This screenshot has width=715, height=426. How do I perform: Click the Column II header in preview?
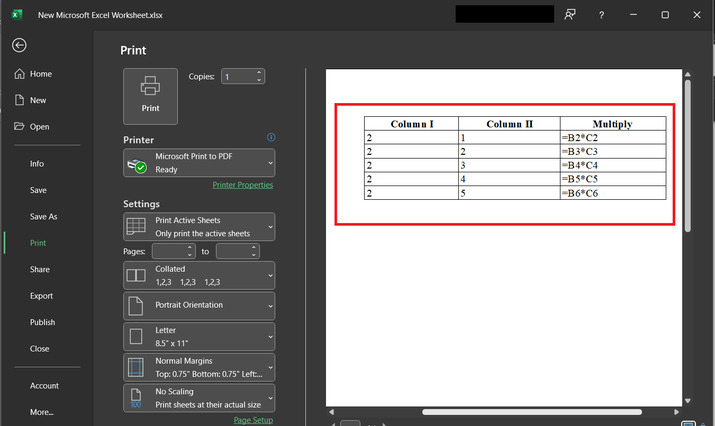point(509,124)
